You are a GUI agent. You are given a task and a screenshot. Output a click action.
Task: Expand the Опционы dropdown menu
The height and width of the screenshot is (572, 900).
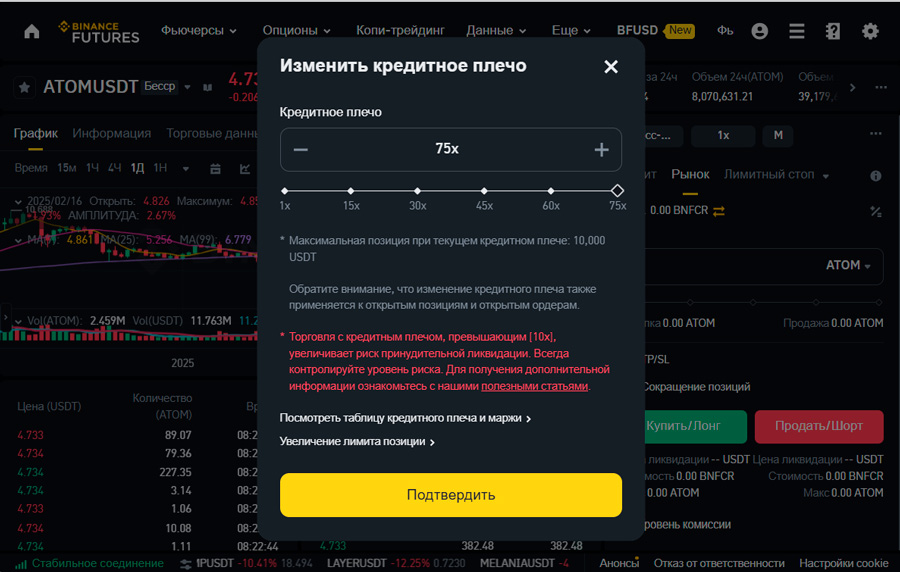point(296,30)
